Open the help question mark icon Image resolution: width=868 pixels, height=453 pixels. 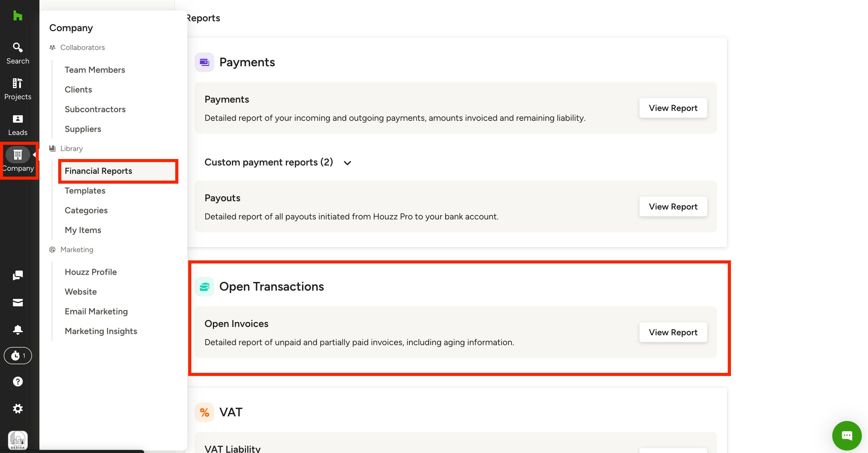(18, 382)
